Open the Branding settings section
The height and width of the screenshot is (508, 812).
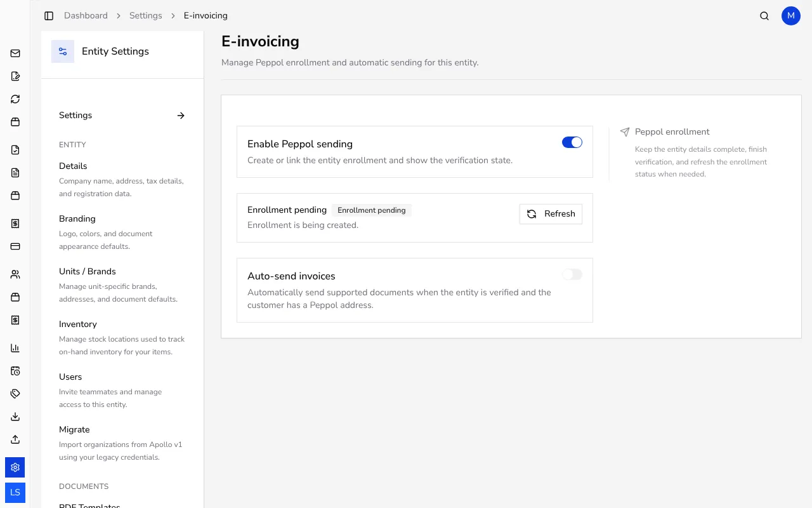pos(122,232)
